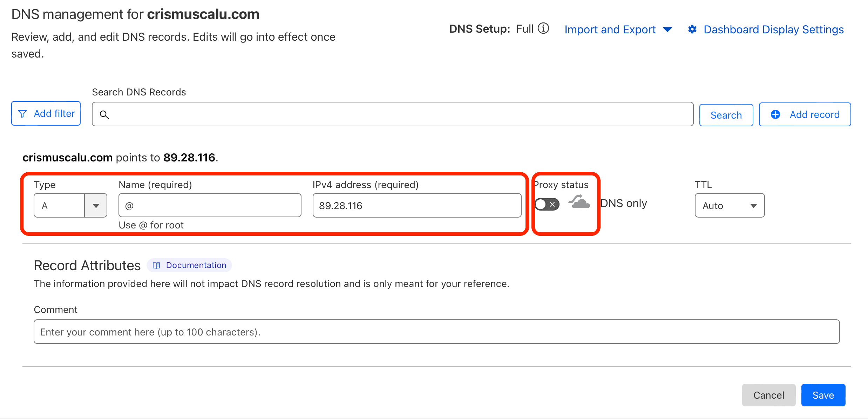Click the grey proxy cloud icon

coord(579,202)
